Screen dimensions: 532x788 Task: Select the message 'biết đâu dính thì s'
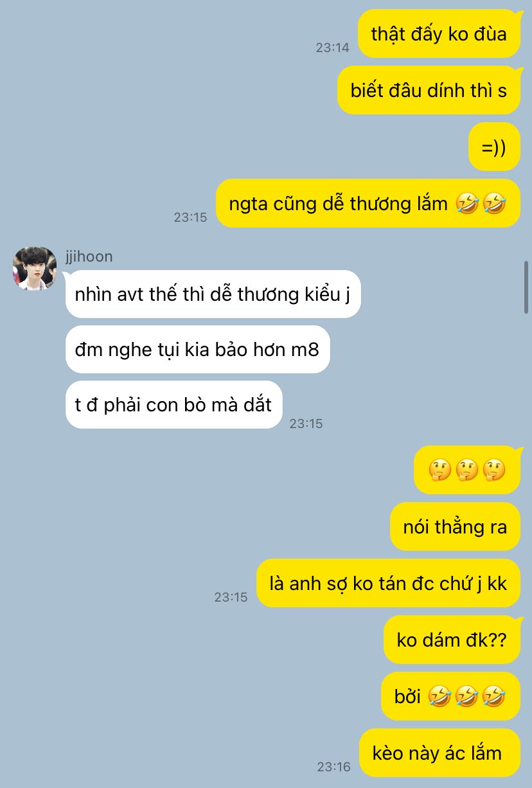(429, 90)
